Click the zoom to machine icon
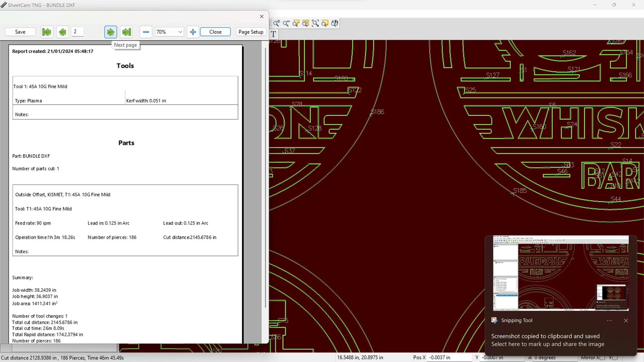This screenshot has height=362, width=644. click(x=335, y=23)
